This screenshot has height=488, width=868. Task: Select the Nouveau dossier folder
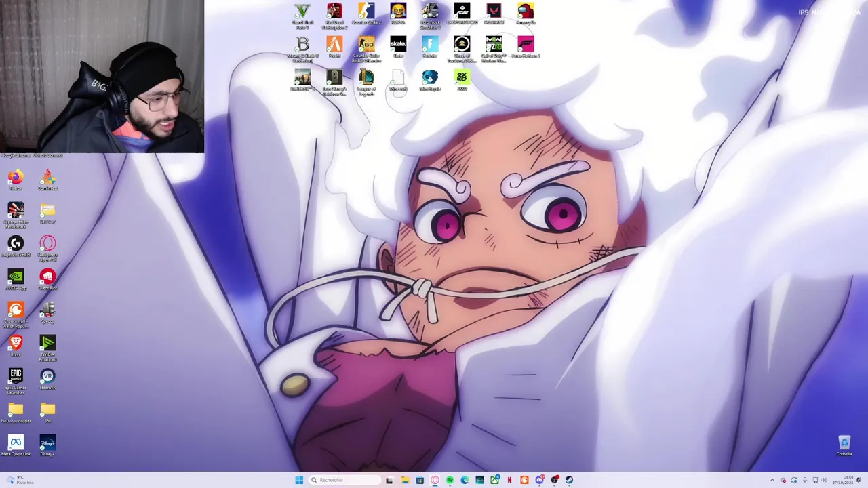tap(16, 413)
